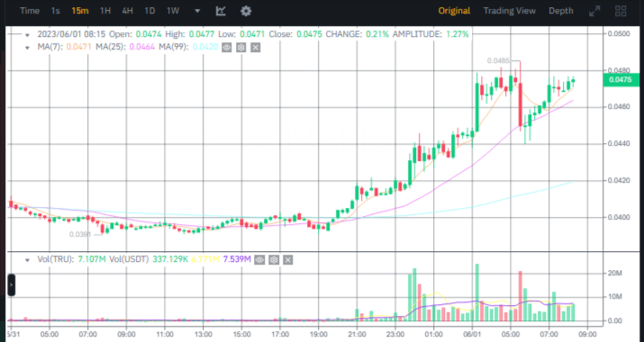Click the 0.0500 price axis label

[x=619, y=33]
